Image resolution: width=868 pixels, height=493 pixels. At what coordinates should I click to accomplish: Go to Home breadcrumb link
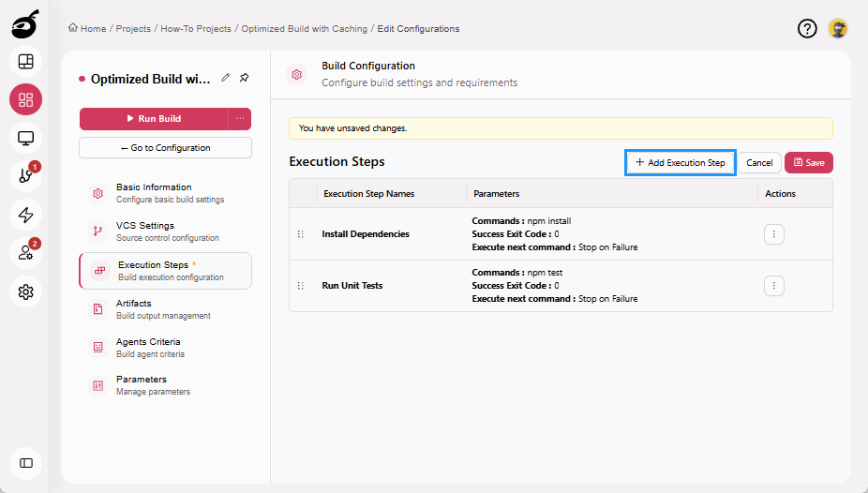pyautogui.click(x=93, y=29)
